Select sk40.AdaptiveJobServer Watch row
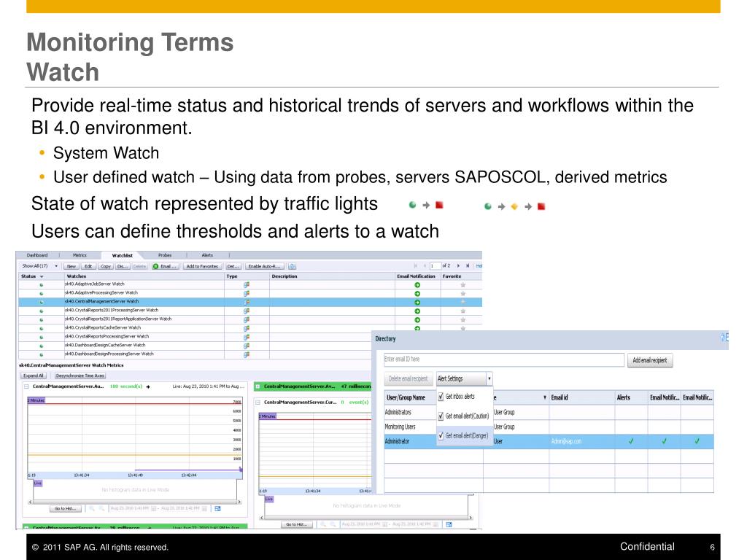The height and width of the screenshot is (560, 747). [250, 284]
